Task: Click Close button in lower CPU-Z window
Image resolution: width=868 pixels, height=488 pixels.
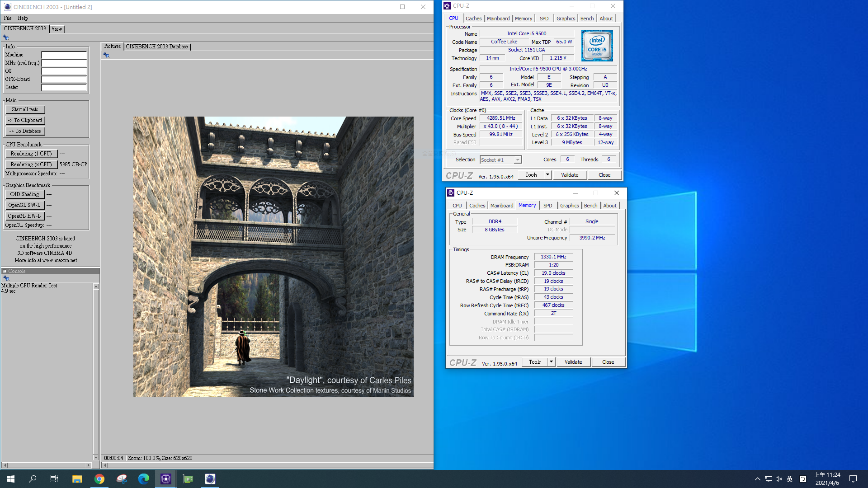Action: pos(608,362)
